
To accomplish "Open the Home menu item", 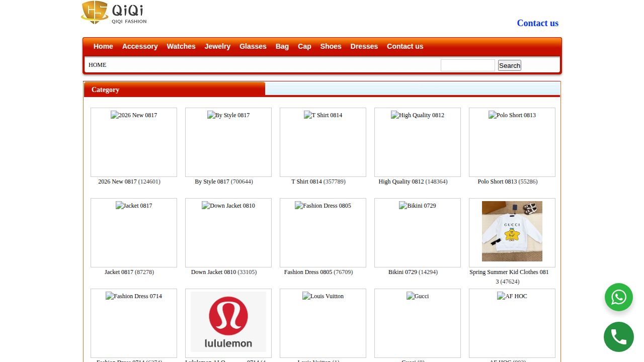I will (x=103, y=46).
